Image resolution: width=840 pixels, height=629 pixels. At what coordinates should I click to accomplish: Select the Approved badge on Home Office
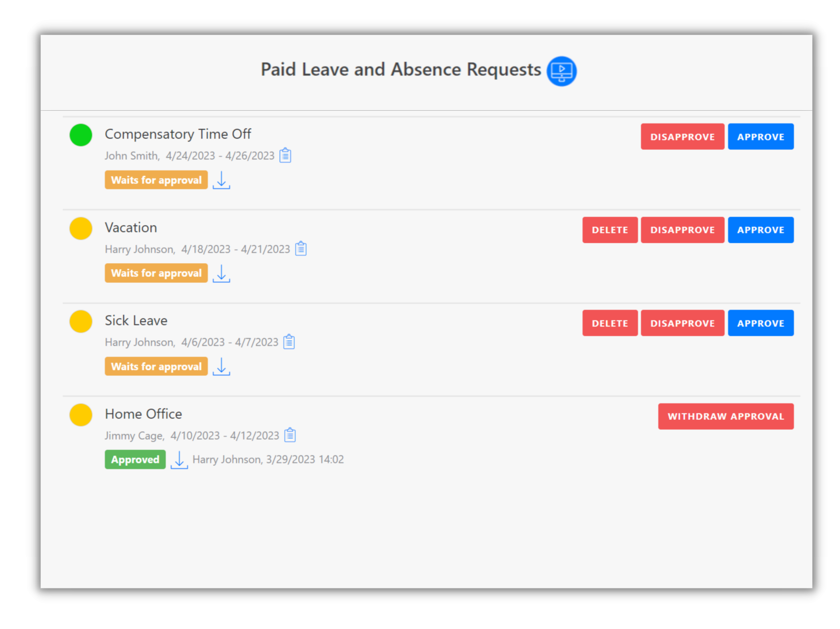135,459
